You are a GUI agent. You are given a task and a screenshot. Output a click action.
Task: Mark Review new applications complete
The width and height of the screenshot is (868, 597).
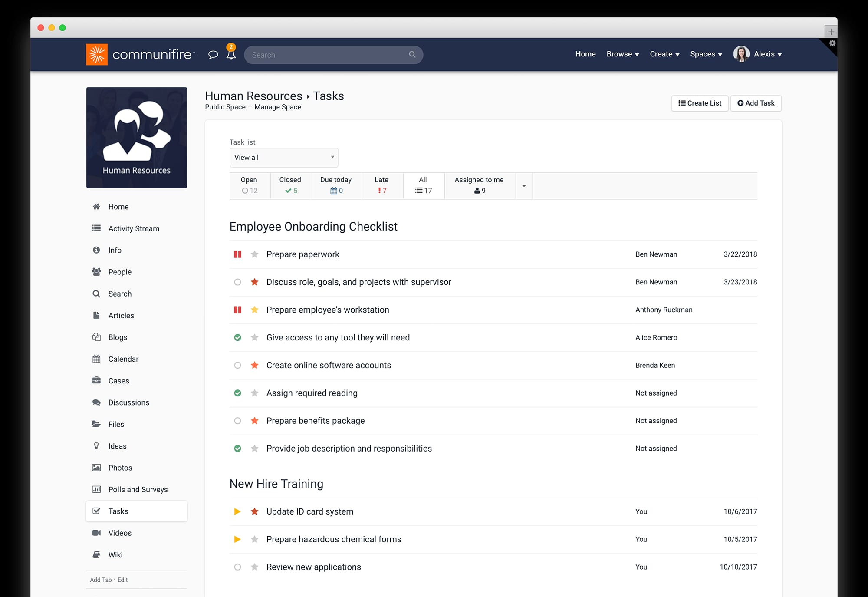237,567
